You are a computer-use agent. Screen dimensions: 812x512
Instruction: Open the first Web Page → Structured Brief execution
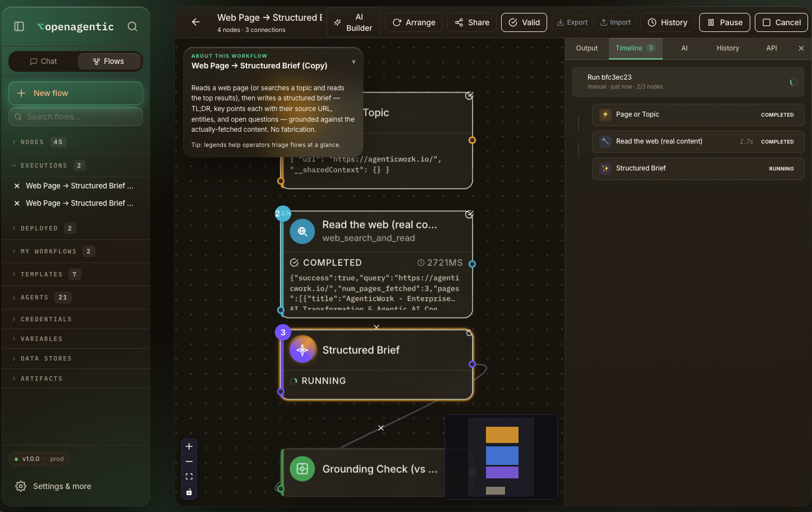coord(80,186)
